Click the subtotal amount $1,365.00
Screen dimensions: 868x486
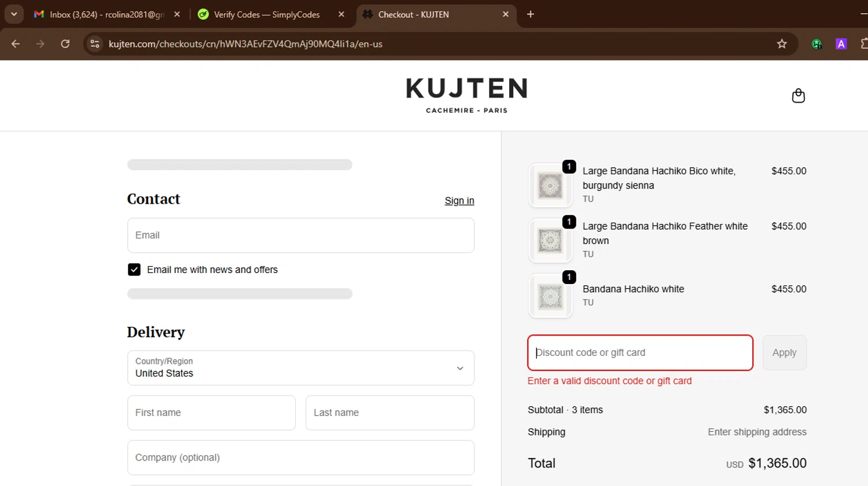click(785, 410)
